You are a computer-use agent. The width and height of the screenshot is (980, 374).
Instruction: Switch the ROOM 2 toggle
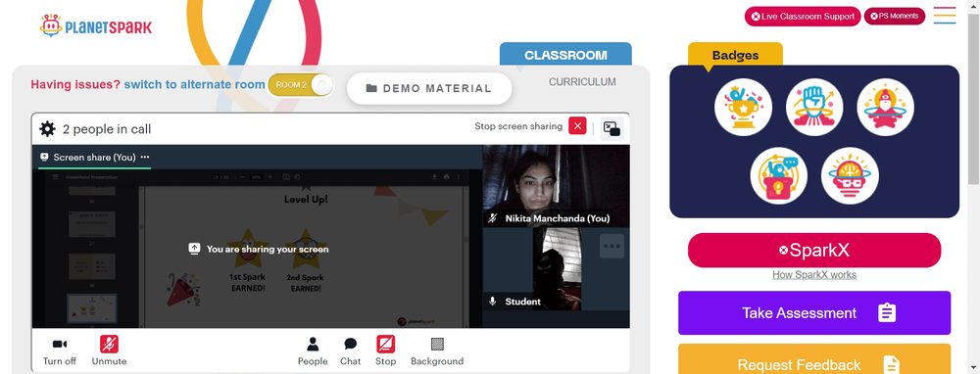[x=301, y=85]
